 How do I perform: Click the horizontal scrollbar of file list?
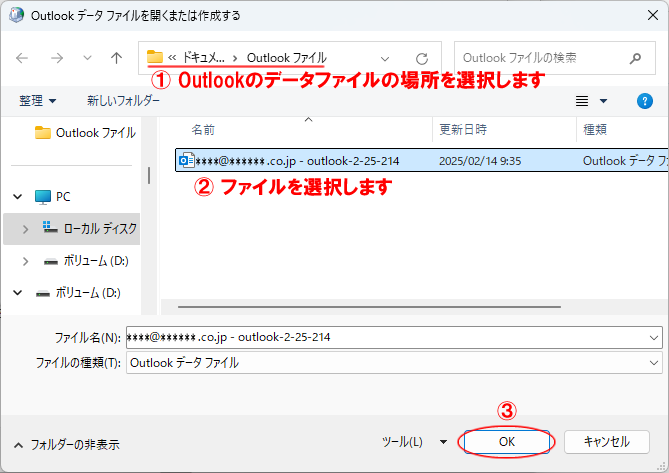pyautogui.click(x=369, y=307)
